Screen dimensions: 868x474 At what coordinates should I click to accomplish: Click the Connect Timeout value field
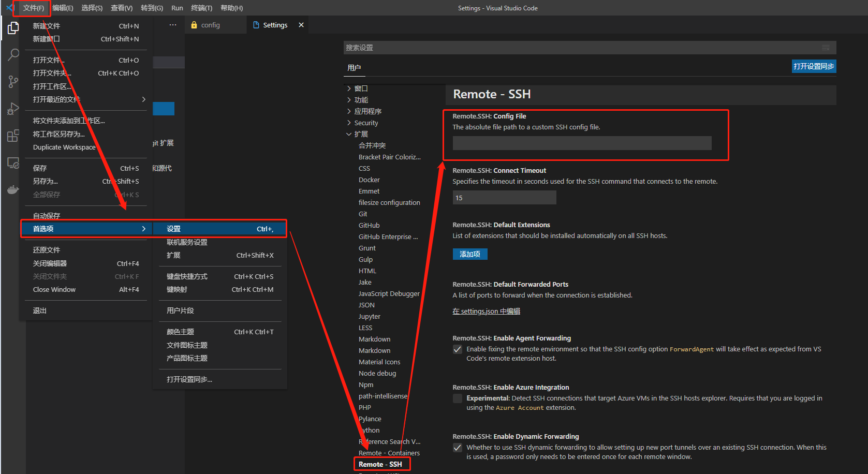pyautogui.click(x=504, y=198)
